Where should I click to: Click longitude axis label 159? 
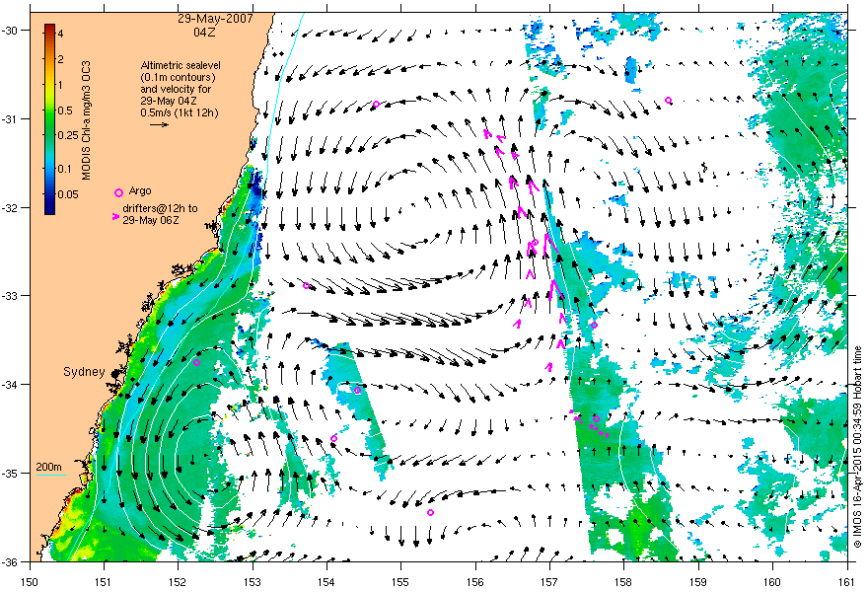[x=698, y=582]
